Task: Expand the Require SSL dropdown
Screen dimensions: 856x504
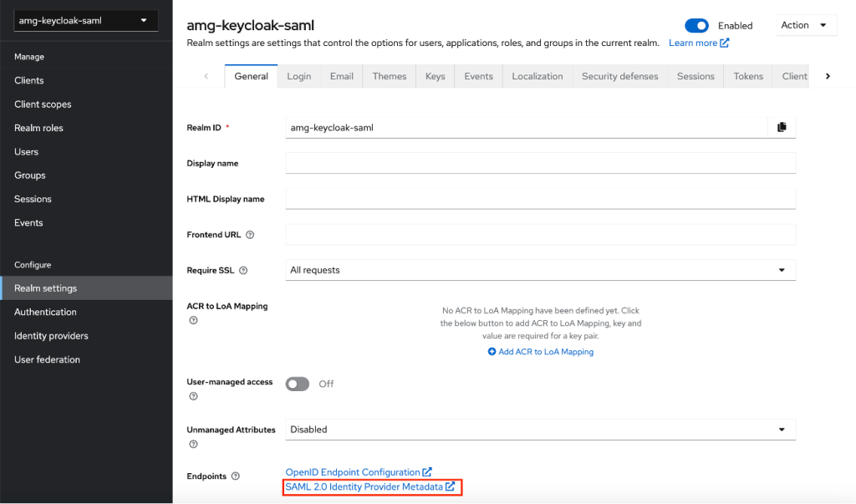Action: [541, 270]
